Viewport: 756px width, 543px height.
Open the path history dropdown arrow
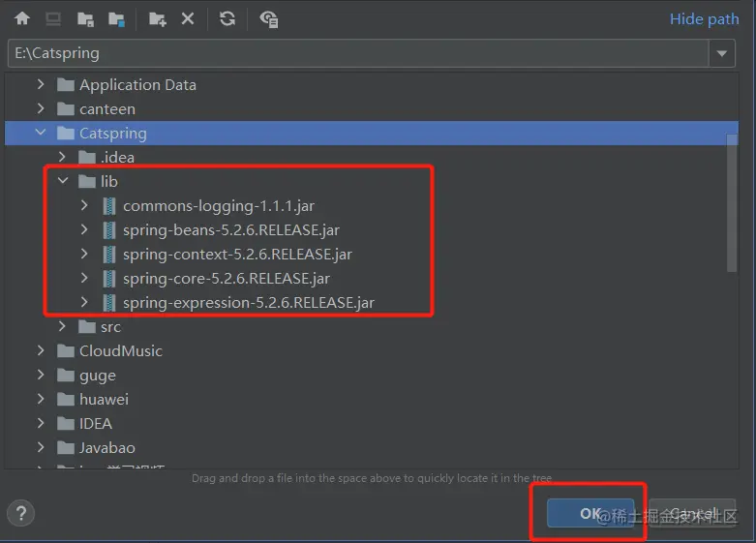(722, 53)
